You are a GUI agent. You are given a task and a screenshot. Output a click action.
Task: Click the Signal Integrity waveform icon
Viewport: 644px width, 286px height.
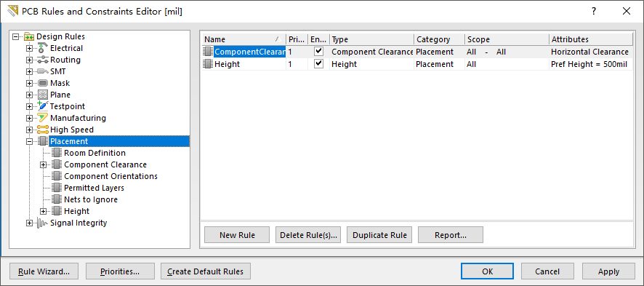[x=43, y=223]
